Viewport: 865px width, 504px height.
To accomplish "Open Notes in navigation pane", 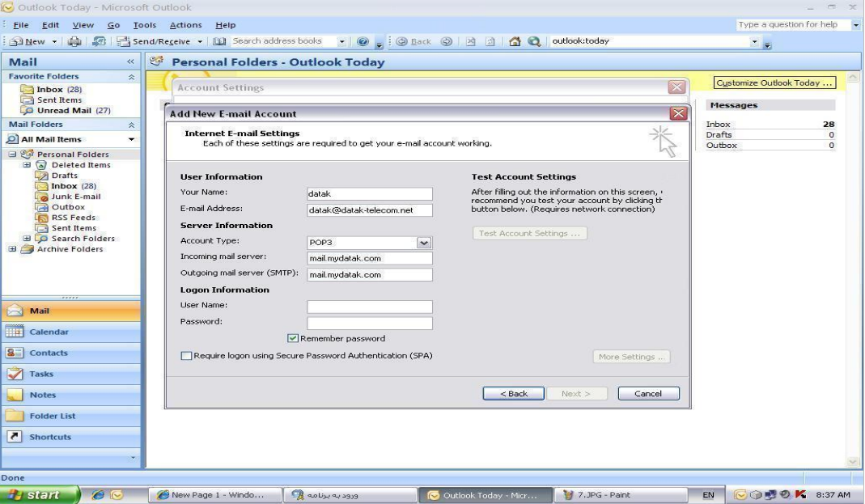I will click(x=71, y=395).
